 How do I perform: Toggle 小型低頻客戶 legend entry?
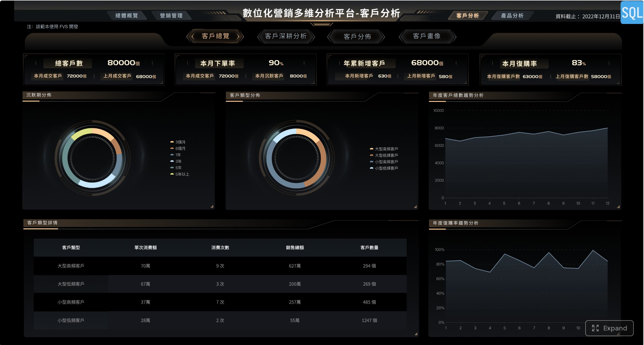[384, 168]
